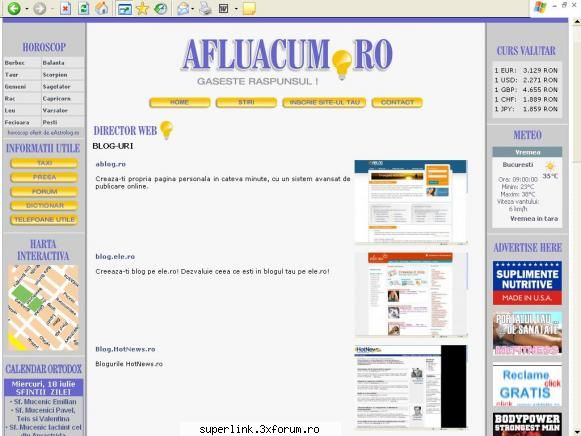This screenshot has width=581, height=436.
Task: Select the Leu horoscope sign
Action: tap(10, 110)
